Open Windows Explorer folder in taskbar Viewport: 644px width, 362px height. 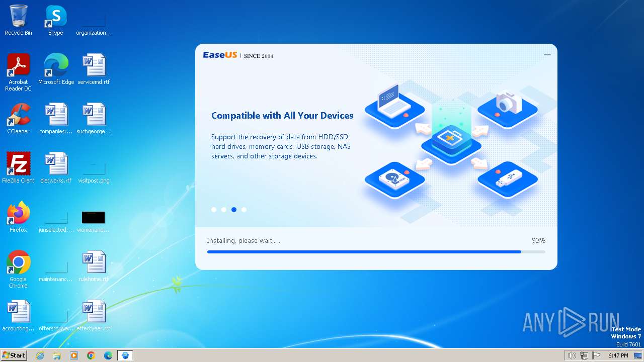click(x=57, y=355)
